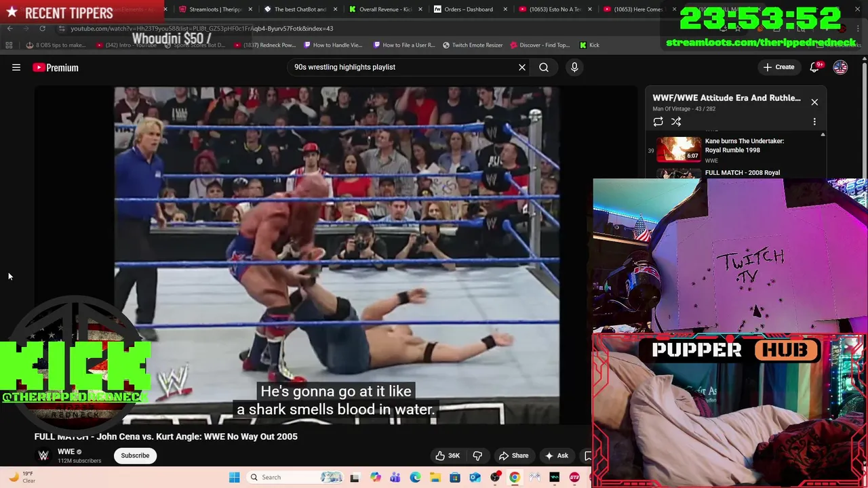Open OBS Studio taskbar icon
This screenshot has height=488, width=868.
[495, 477]
